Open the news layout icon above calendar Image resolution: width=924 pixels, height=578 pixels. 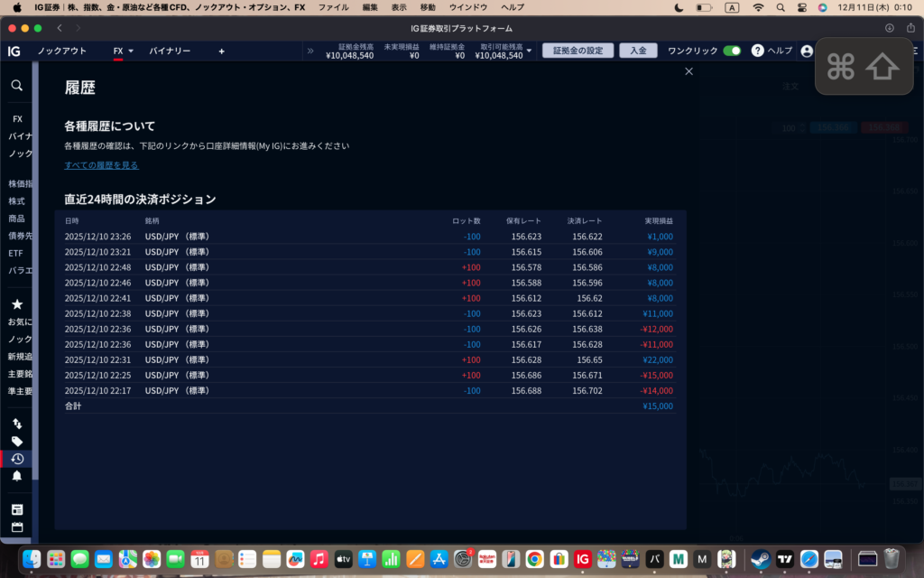(x=16, y=509)
